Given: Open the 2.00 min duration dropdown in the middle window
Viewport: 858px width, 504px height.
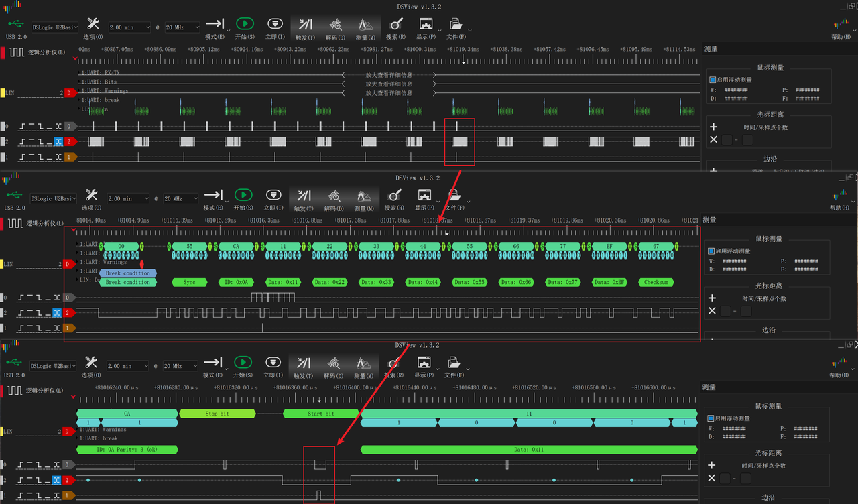Looking at the screenshot, I should (129, 199).
